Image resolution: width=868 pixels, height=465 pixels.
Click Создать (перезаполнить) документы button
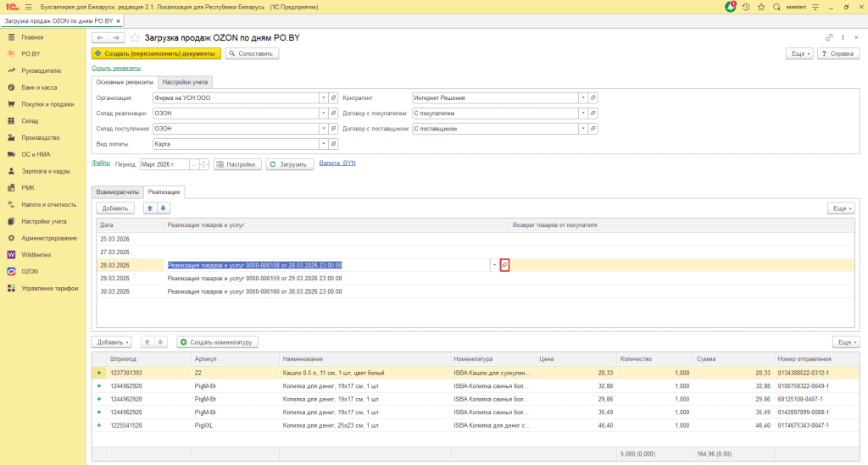156,53
